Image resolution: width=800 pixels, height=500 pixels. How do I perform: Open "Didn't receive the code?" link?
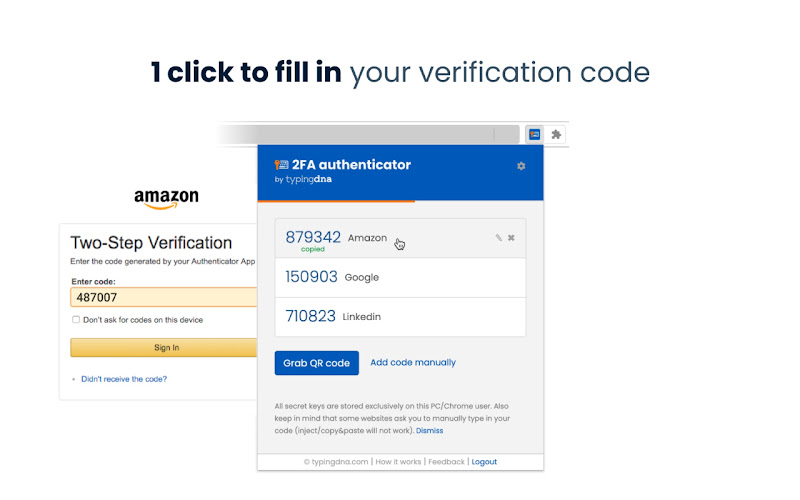[x=124, y=379]
